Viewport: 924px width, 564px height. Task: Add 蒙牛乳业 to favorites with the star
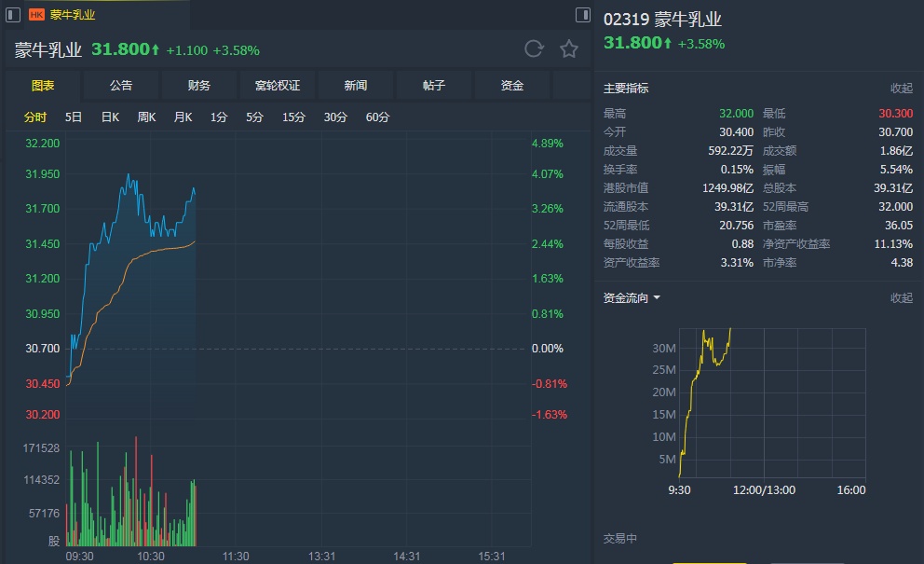coord(569,49)
